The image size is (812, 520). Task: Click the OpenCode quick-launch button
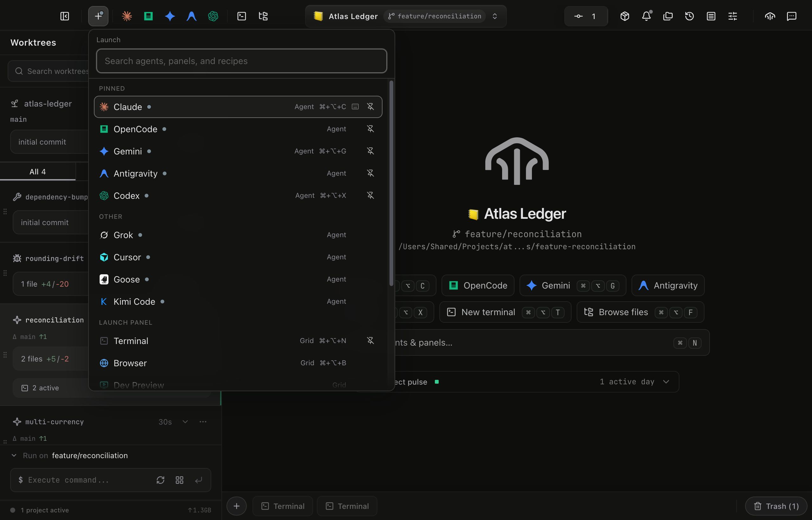478,285
